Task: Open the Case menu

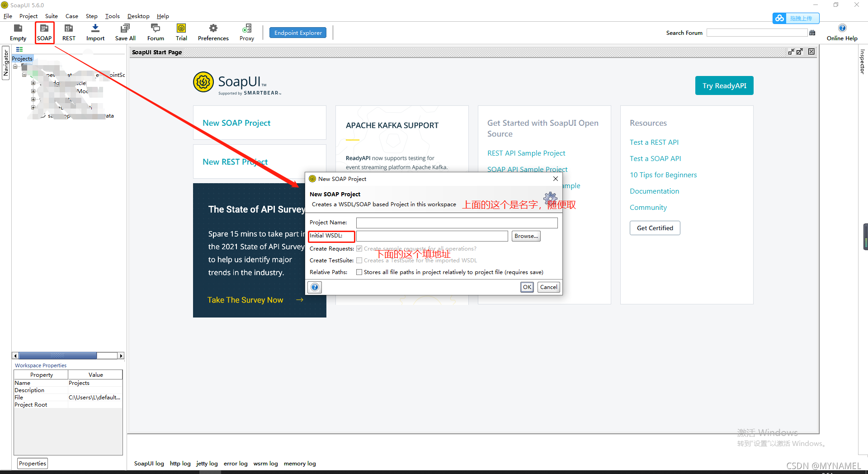Action: click(x=72, y=16)
